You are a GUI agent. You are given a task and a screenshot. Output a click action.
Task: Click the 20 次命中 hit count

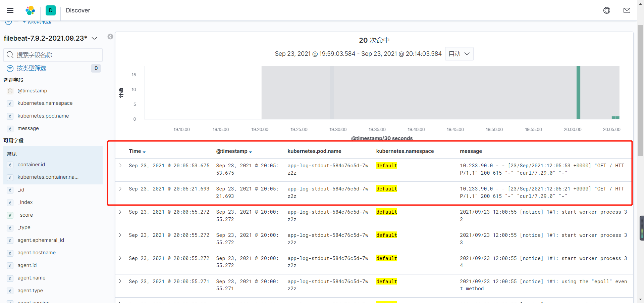click(374, 40)
